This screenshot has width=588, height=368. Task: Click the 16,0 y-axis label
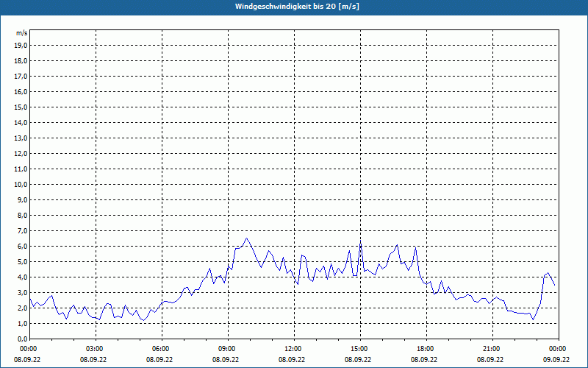[x=21, y=91]
